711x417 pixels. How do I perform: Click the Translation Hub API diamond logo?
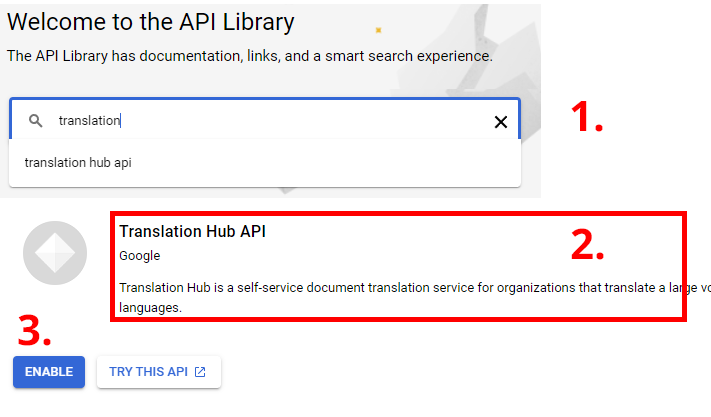(55, 255)
